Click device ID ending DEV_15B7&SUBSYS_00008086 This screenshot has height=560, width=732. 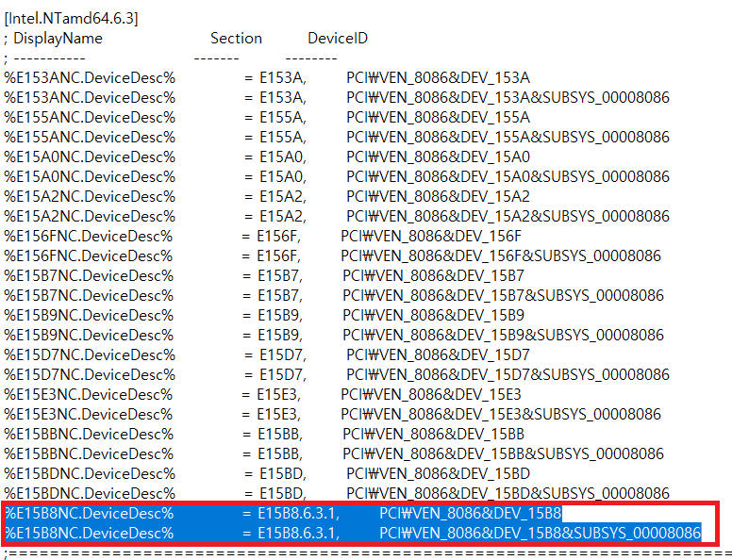tap(503, 296)
